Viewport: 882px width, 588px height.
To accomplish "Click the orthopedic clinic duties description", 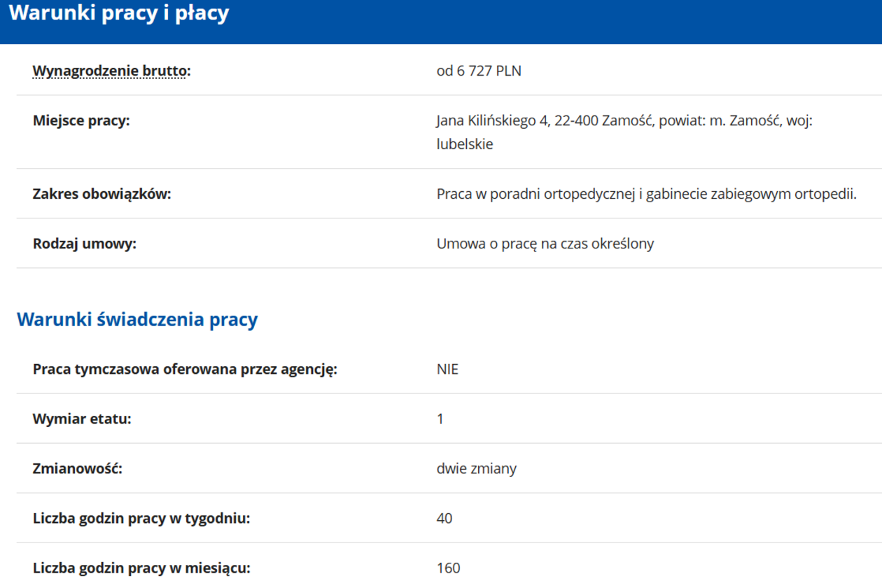I will pos(646,194).
